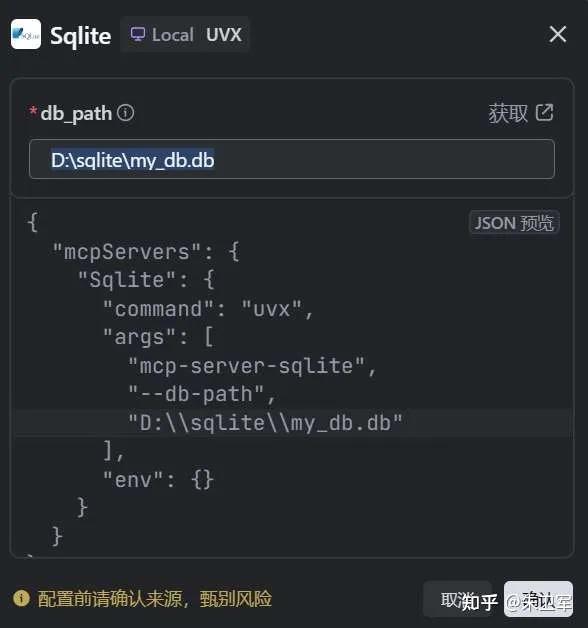
Task: Click the Sqlite logo icon
Action: pyautogui.click(x=26, y=34)
